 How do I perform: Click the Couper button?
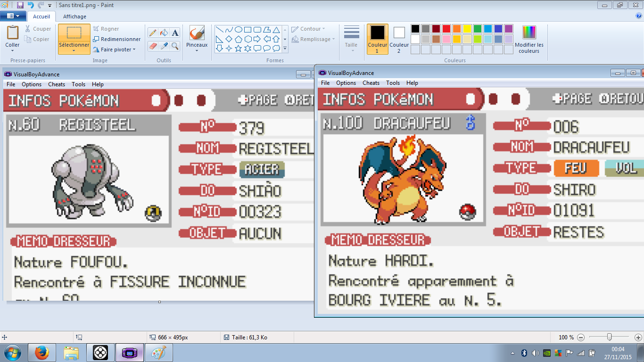[x=38, y=29]
